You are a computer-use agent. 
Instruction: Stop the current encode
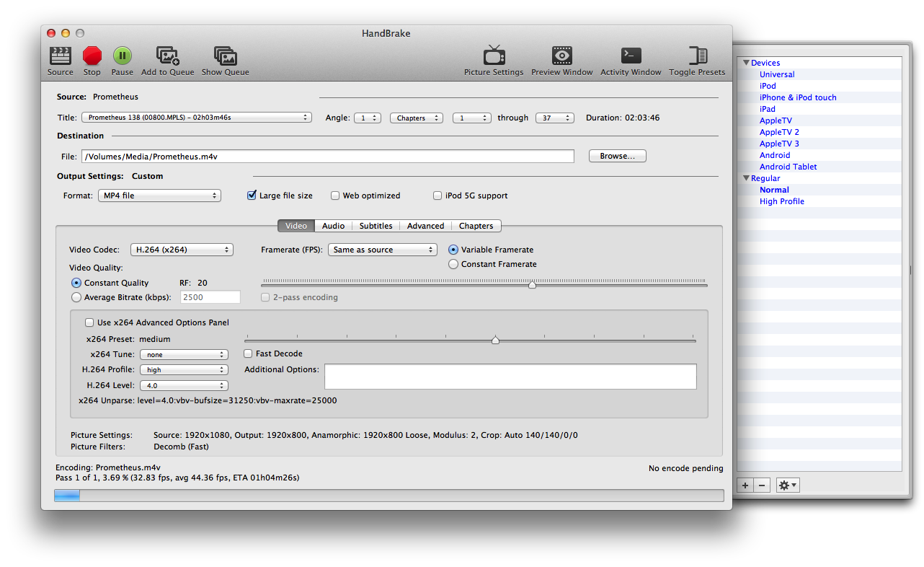[x=92, y=56]
